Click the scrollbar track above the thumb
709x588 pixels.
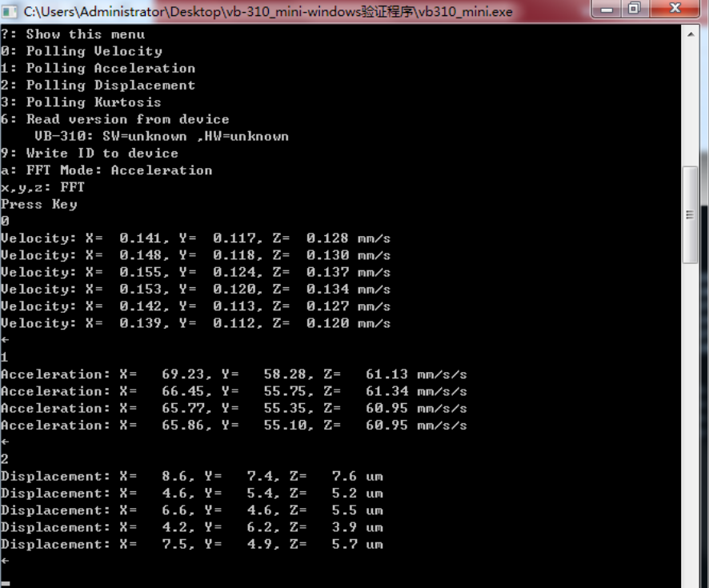pos(691,104)
